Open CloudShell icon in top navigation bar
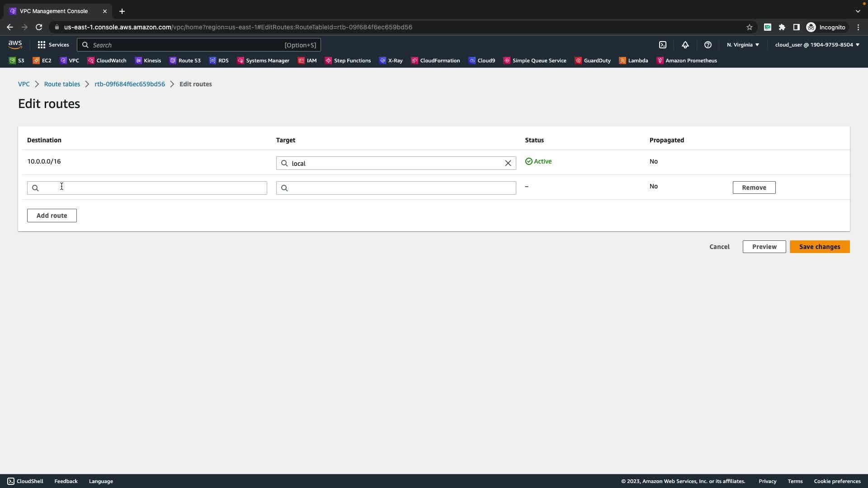 663,45
